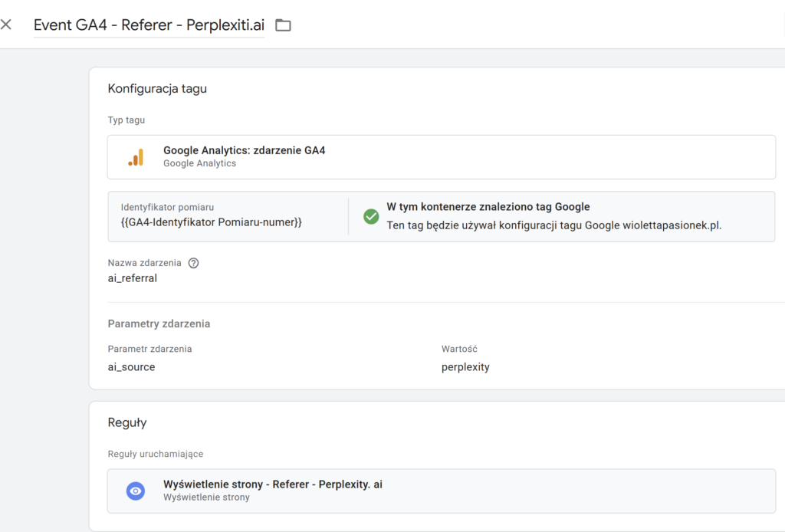Click the Wartość column label
Screen dimensions: 785x532
[x=459, y=349]
